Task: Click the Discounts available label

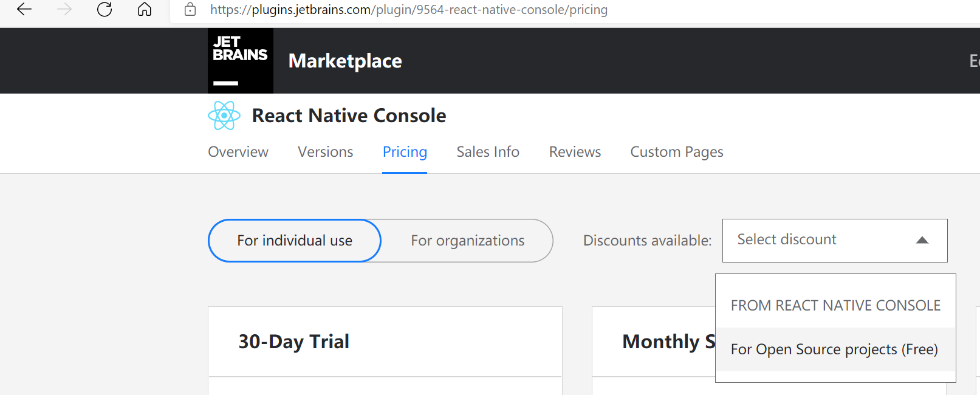Action: [647, 241]
